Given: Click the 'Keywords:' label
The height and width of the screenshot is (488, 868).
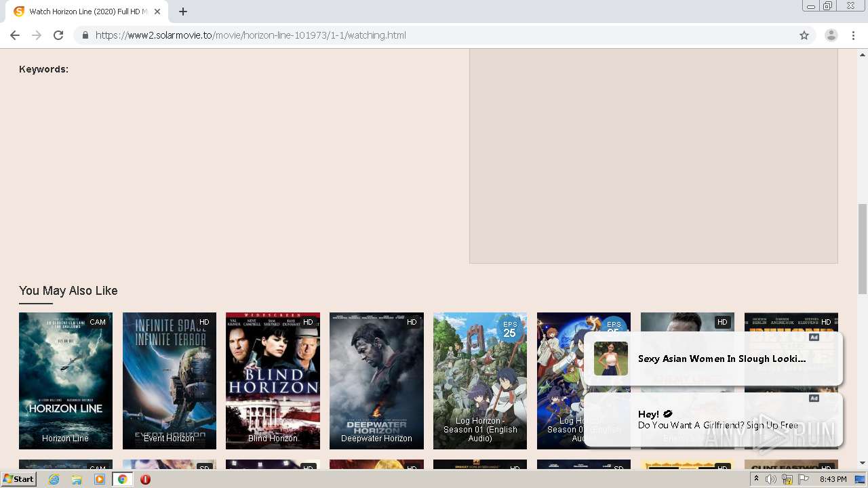Looking at the screenshot, I should [x=43, y=69].
